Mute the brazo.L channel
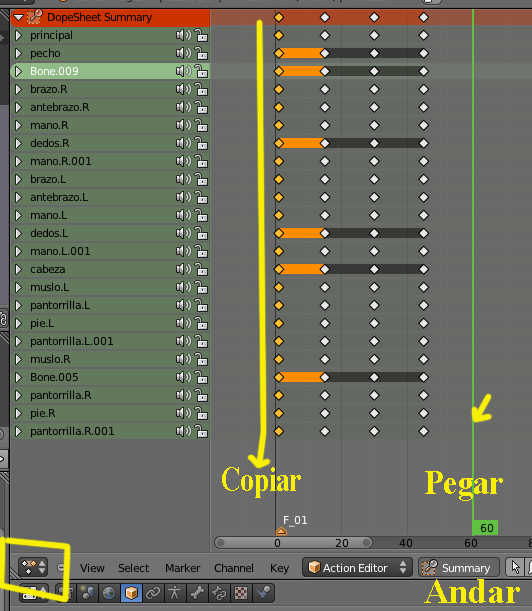532x611 pixels. [x=184, y=179]
